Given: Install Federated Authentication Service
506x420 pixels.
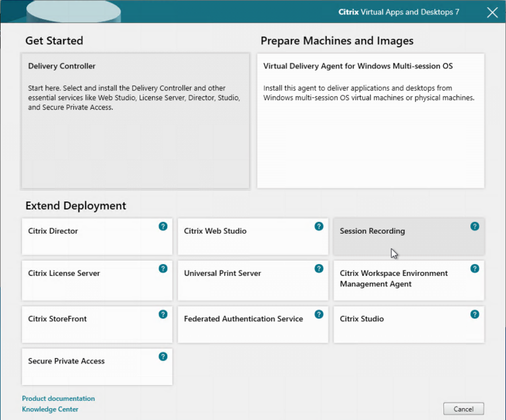Looking at the screenshot, I should coord(244,324).
